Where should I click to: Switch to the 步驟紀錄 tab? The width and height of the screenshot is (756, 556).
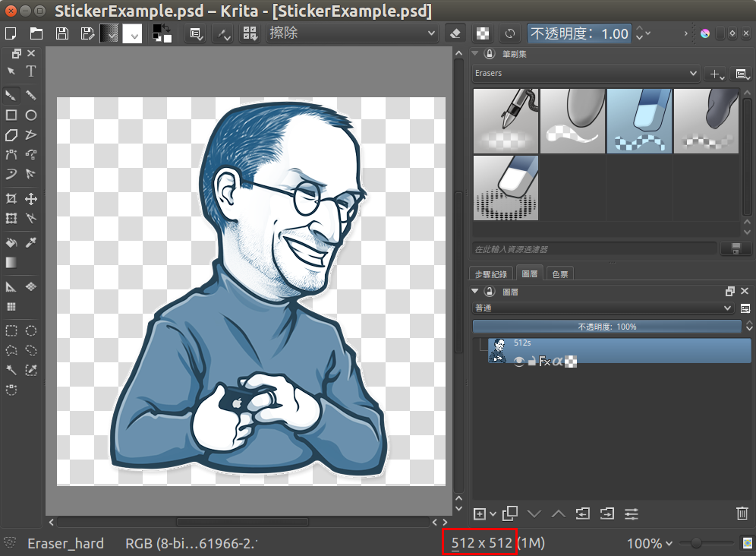pyautogui.click(x=491, y=274)
